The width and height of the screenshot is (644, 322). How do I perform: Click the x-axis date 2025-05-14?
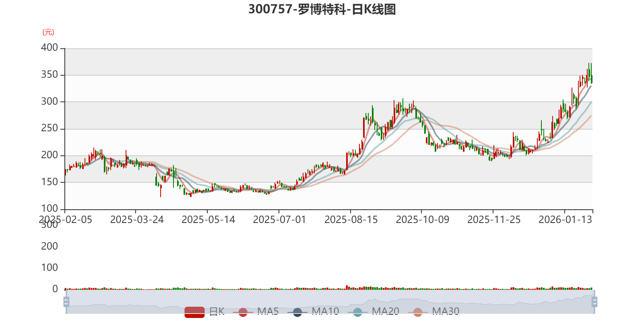pos(208,220)
